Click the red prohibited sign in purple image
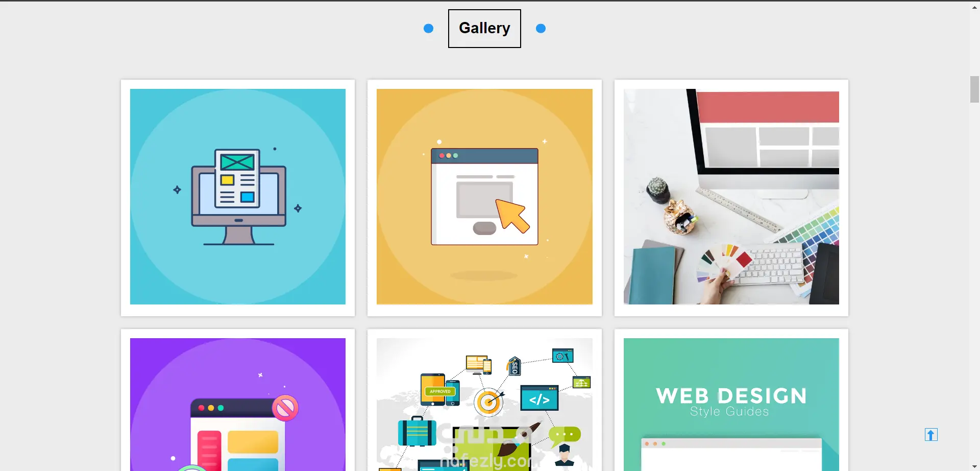 285,408
